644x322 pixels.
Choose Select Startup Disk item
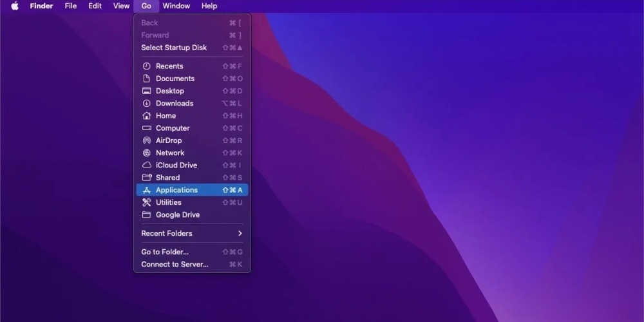174,48
